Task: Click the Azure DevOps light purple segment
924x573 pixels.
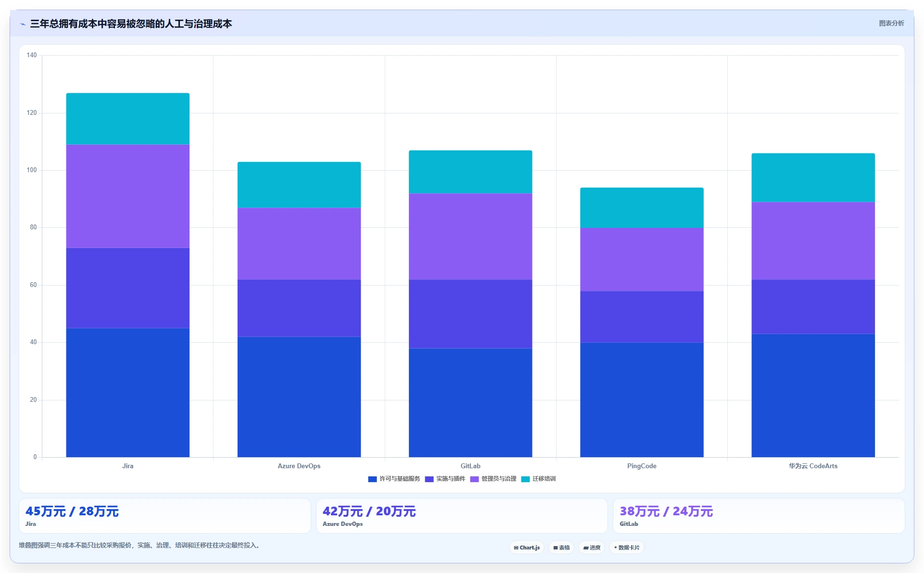Action: (x=299, y=244)
